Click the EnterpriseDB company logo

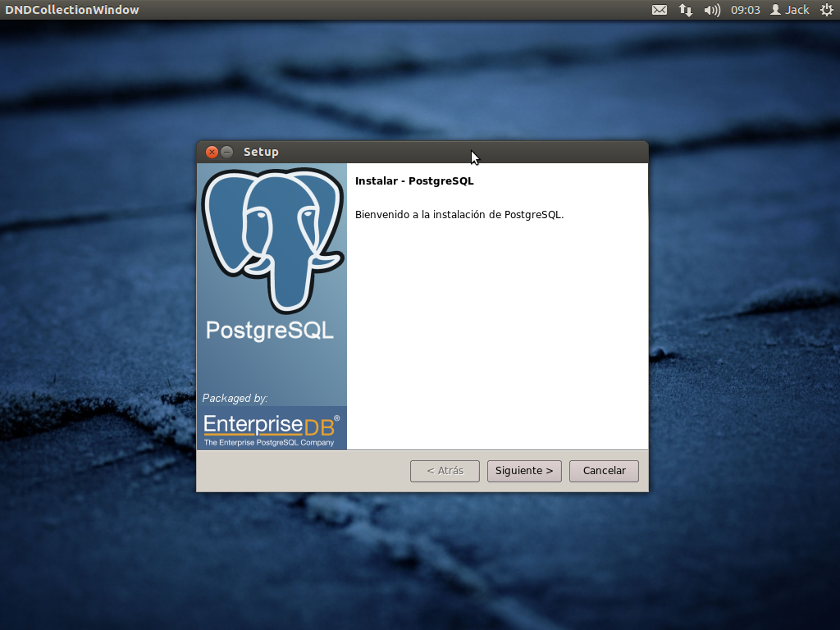(x=272, y=427)
